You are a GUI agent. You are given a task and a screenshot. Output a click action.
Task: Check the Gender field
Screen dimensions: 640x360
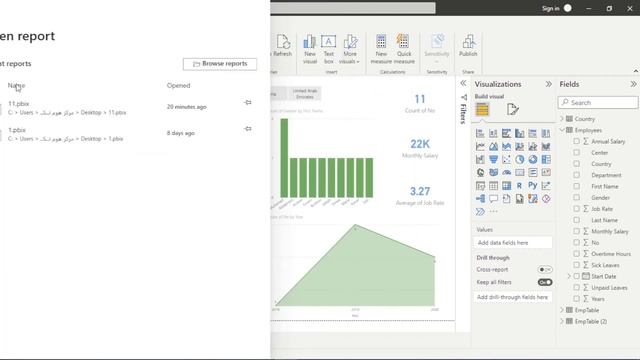click(x=576, y=197)
